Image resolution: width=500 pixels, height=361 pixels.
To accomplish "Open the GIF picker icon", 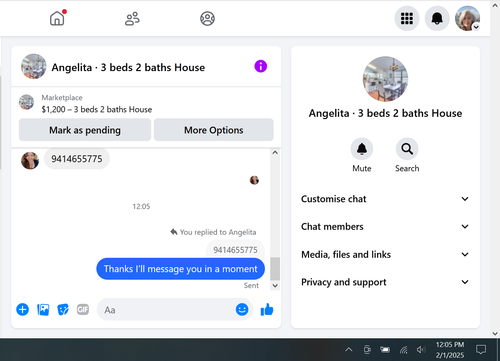I will pyautogui.click(x=83, y=309).
